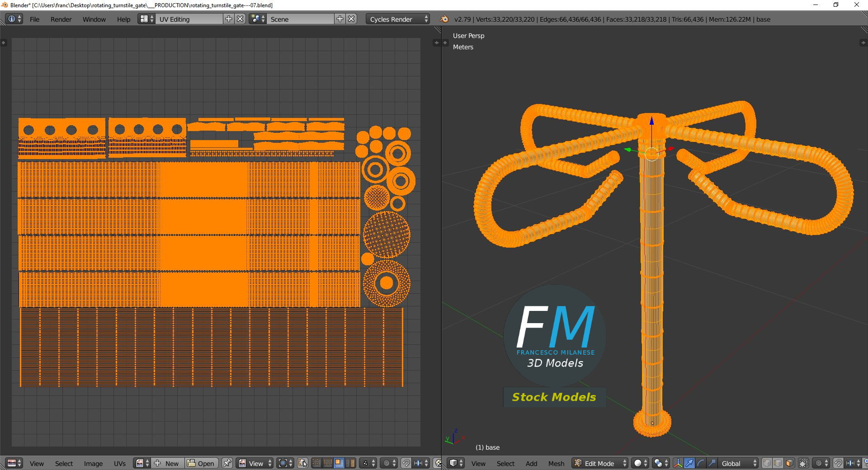868x470 pixels.
Task: Click the Scene name field
Action: 301,19
